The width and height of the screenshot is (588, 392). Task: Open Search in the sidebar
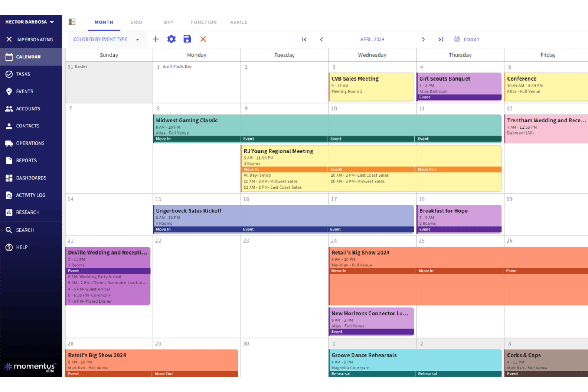coord(31,230)
